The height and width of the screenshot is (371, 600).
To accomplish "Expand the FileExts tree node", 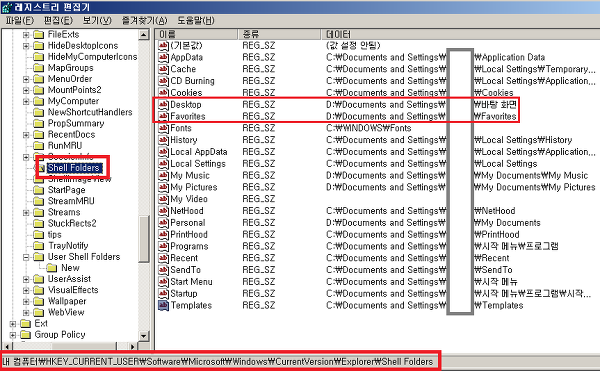I will [x=26, y=35].
